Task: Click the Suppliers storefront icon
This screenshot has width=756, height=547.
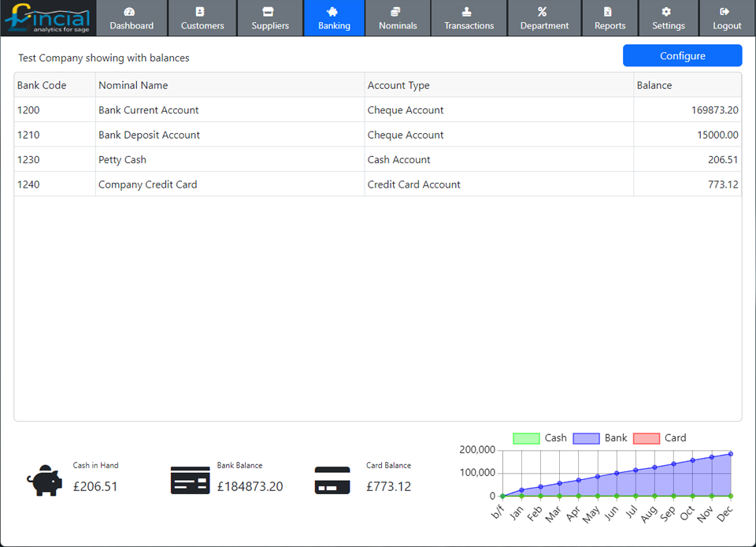Action: tap(268, 12)
